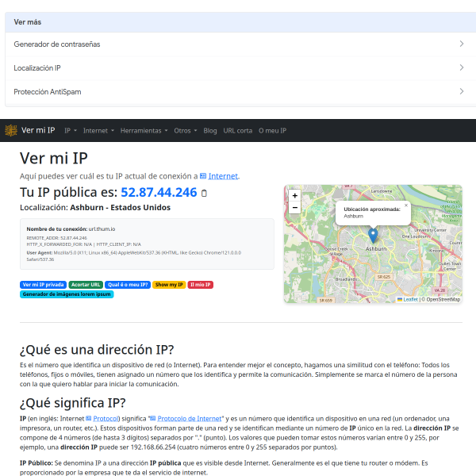The width and height of the screenshot is (476, 476).
Task: Click the ¿Qué es una dirección IP? heading
Action: (x=97, y=350)
